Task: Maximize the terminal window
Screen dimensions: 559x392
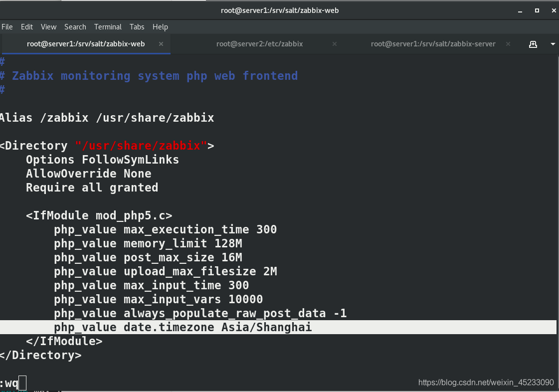Action: point(537,10)
